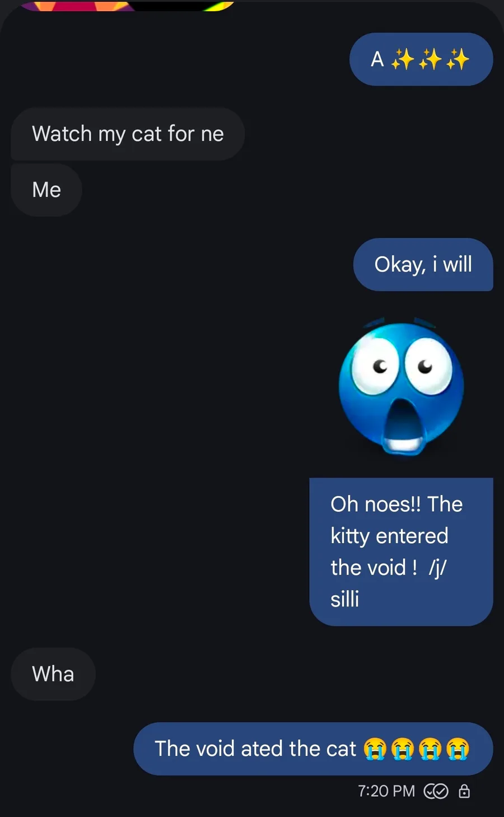Select the "Watch my cat for ne" message
The width and height of the screenshot is (504, 817).
click(x=128, y=134)
